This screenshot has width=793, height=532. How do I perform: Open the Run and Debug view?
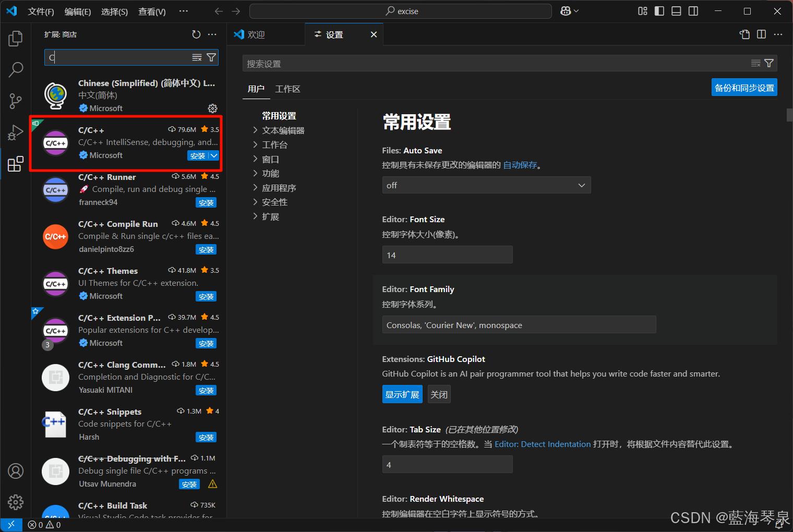click(x=16, y=132)
